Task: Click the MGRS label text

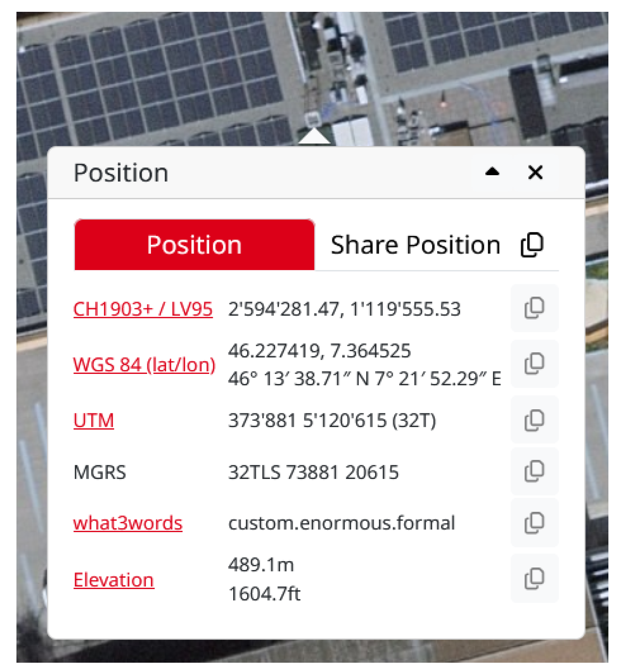Action: click(101, 471)
